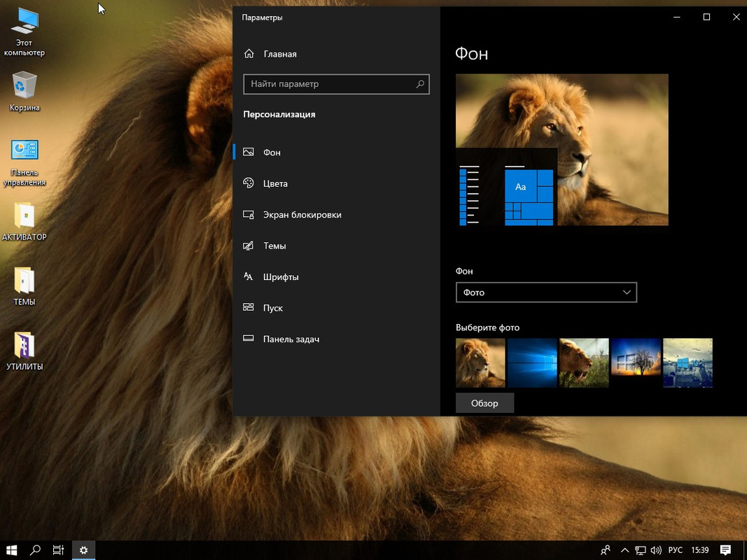Focus the Найти параметр search field
The height and width of the screenshot is (560, 747).
pos(336,84)
